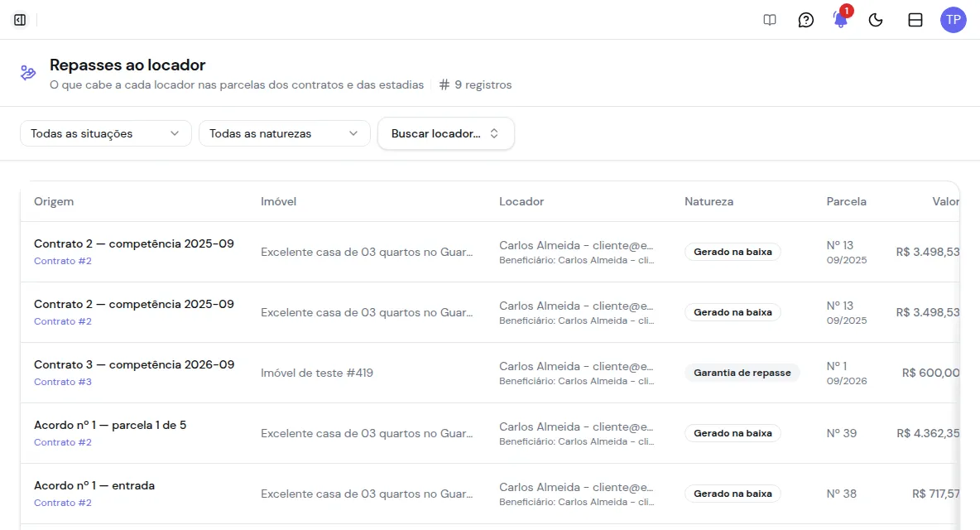Open the documentation book icon
Screen dimensions: 980x530
(x=770, y=20)
